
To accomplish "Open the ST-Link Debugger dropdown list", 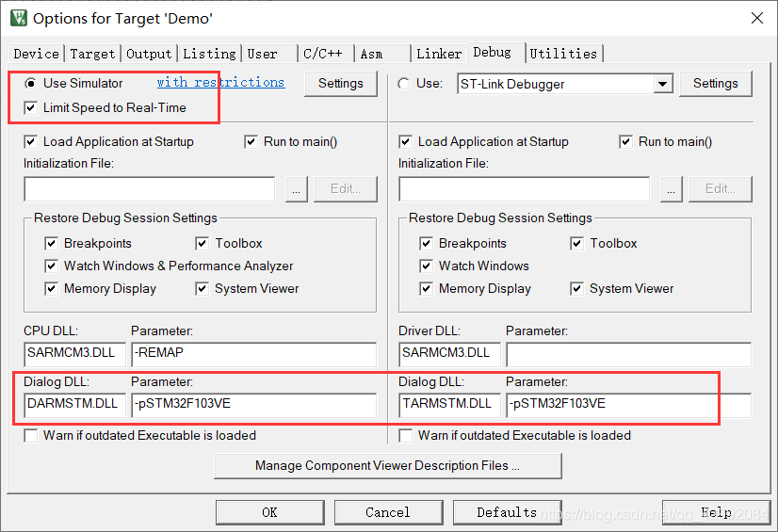I will click(x=662, y=84).
